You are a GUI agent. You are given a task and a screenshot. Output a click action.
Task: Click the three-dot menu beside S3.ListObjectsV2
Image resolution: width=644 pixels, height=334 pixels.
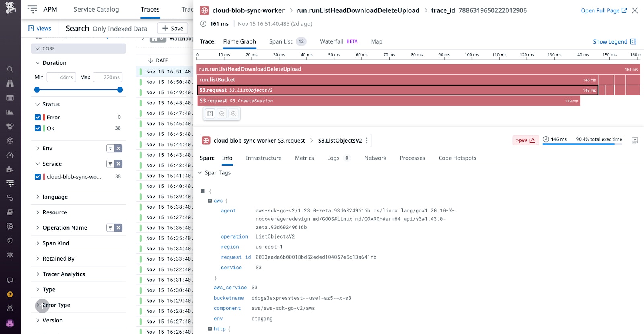point(367,141)
